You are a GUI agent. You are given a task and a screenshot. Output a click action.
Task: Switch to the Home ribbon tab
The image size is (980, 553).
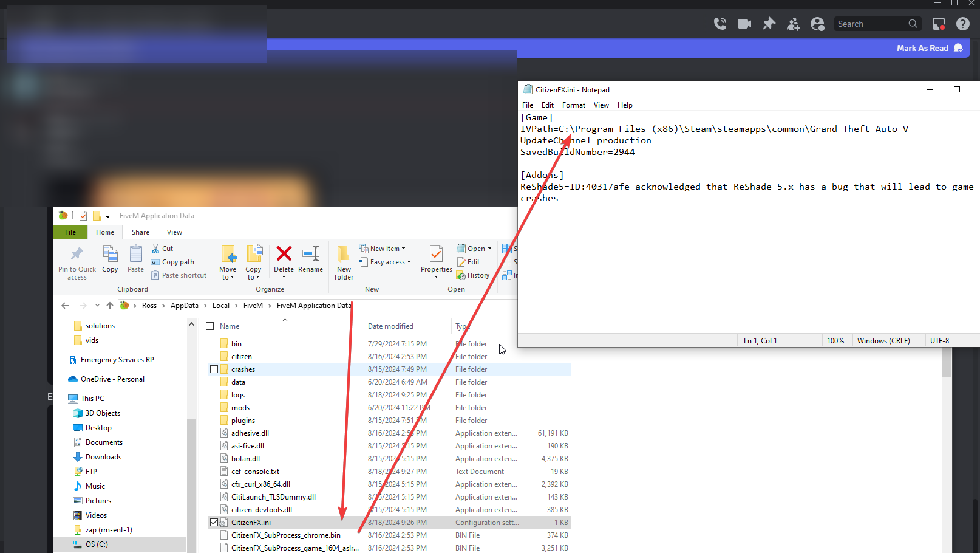pos(105,232)
